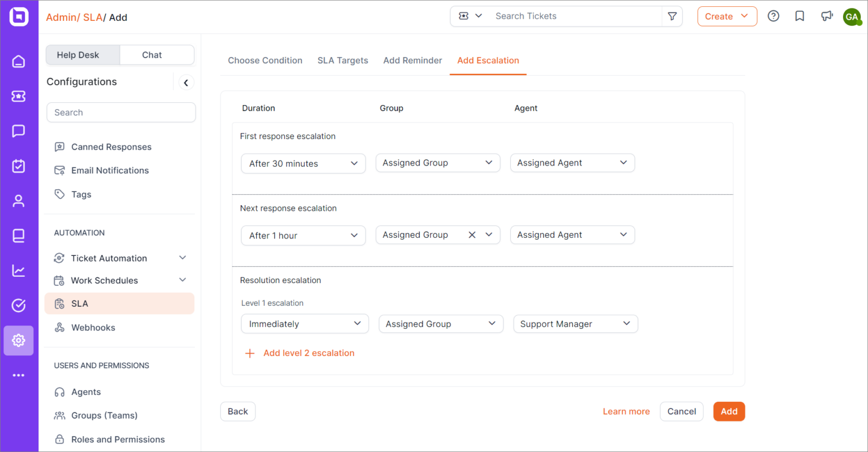This screenshot has width=868, height=452.
Task: Click the GA profile avatar
Action: (852, 16)
